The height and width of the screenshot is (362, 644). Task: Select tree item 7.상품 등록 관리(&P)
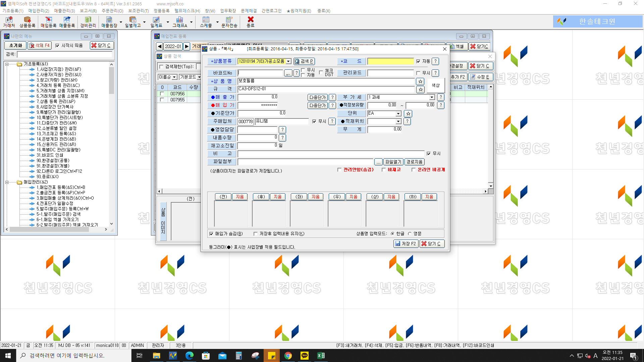(x=56, y=101)
